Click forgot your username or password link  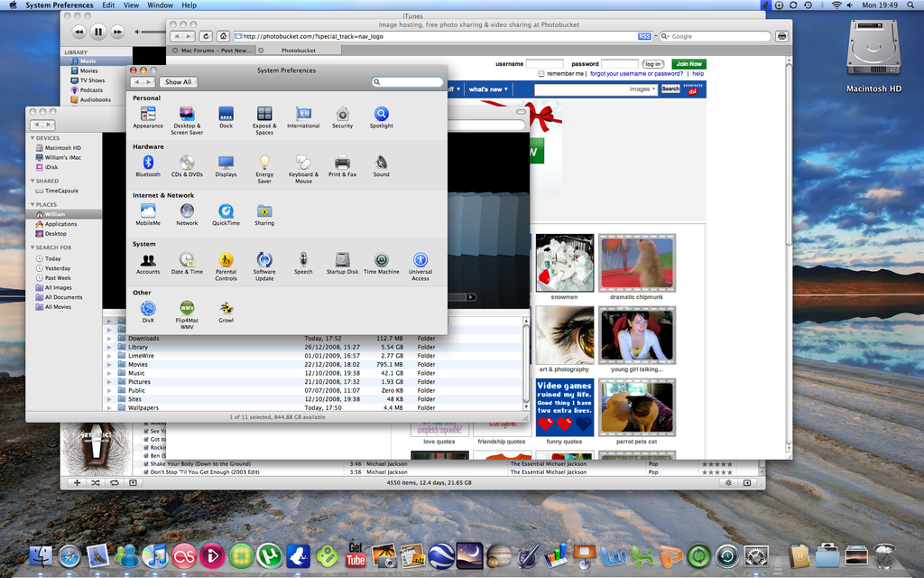click(x=636, y=74)
